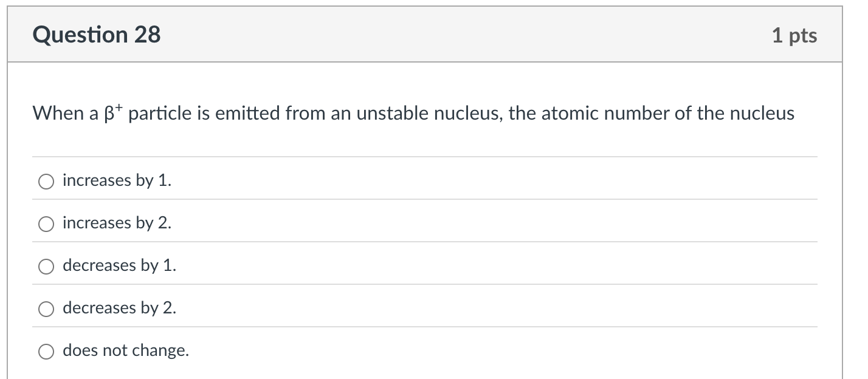Select the "increases by 1." radio button

[x=46, y=180]
